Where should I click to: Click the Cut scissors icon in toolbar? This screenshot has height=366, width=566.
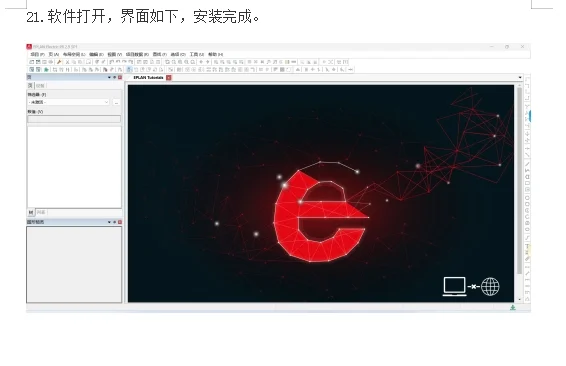tap(67, 62)
